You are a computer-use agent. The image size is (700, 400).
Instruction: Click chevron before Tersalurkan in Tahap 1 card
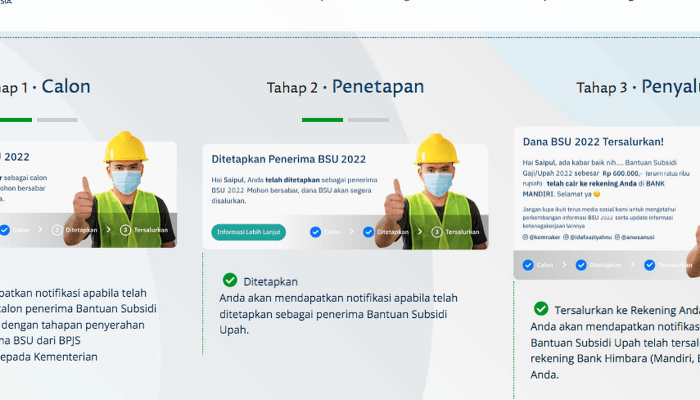click(x=108, y=229)
